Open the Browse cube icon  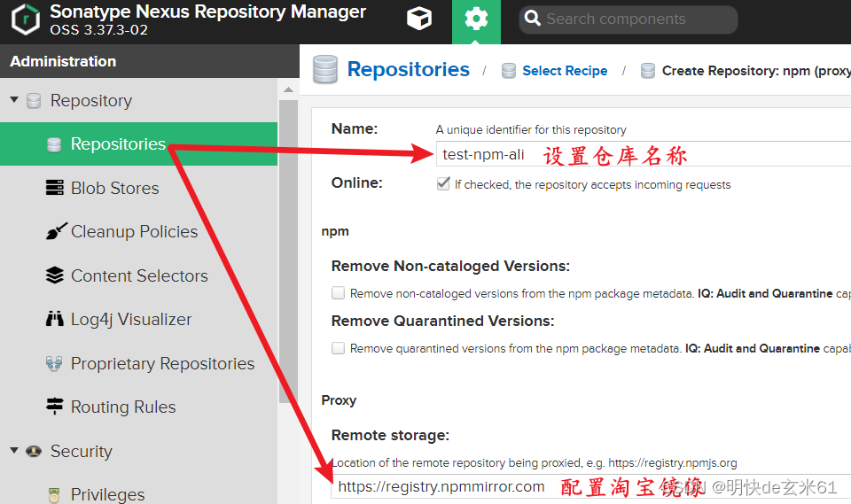tap(419, 19)
